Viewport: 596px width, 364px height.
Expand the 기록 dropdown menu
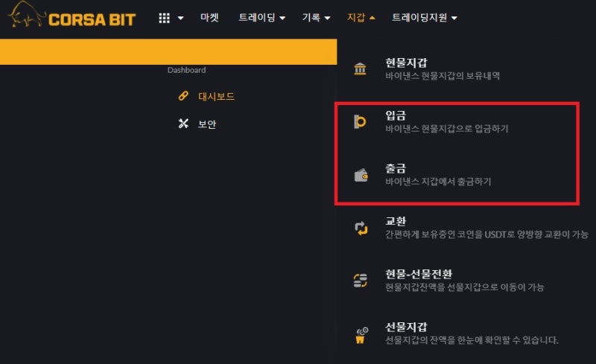point(316,17)
